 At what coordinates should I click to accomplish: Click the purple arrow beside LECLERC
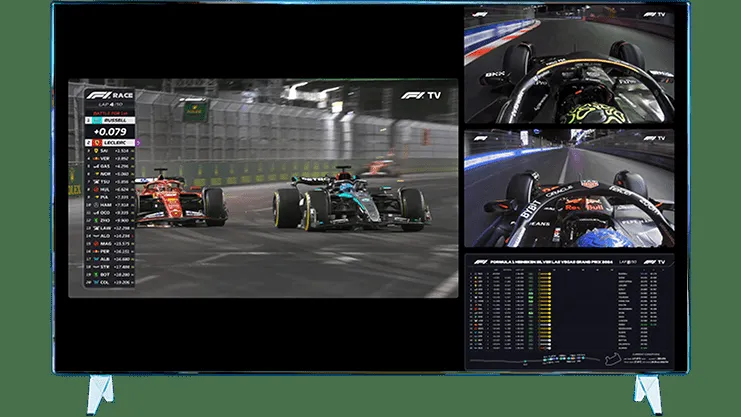138,142
